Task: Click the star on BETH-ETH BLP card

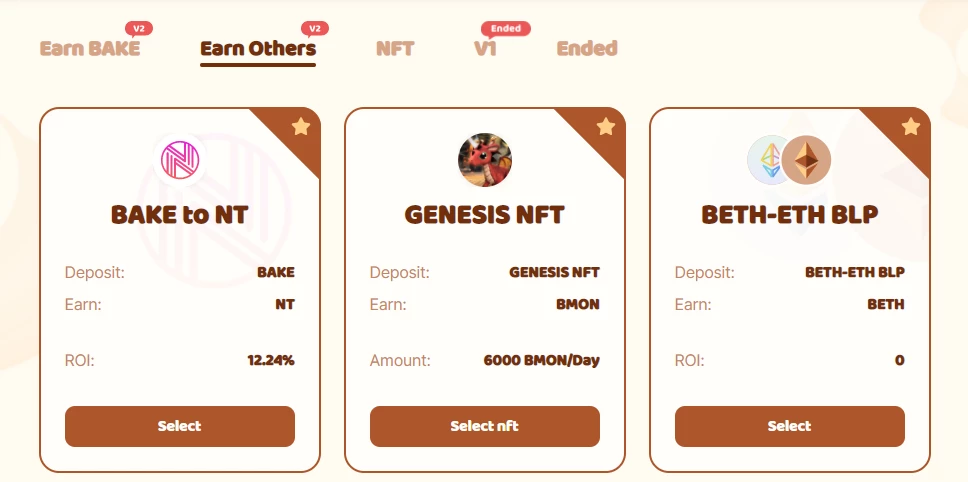Action: coord(911,127)
